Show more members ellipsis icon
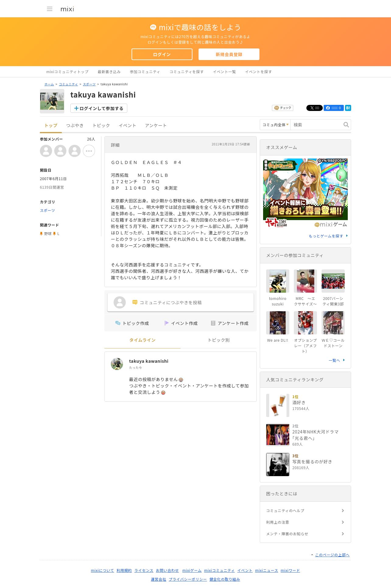 (x=89, y=151)
